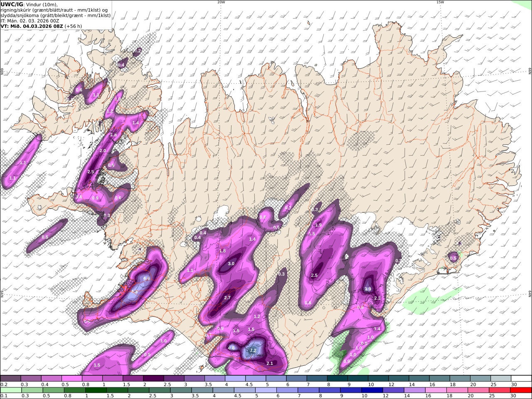Click white snow legend swatch above 30
This screenshot has height=399, width=532.
[x=521, y=378]
